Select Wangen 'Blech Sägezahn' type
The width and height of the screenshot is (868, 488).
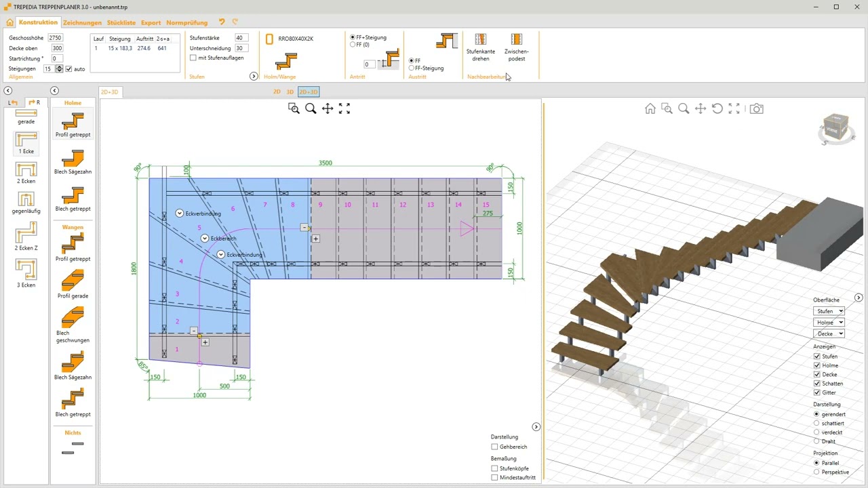(73, 366)
